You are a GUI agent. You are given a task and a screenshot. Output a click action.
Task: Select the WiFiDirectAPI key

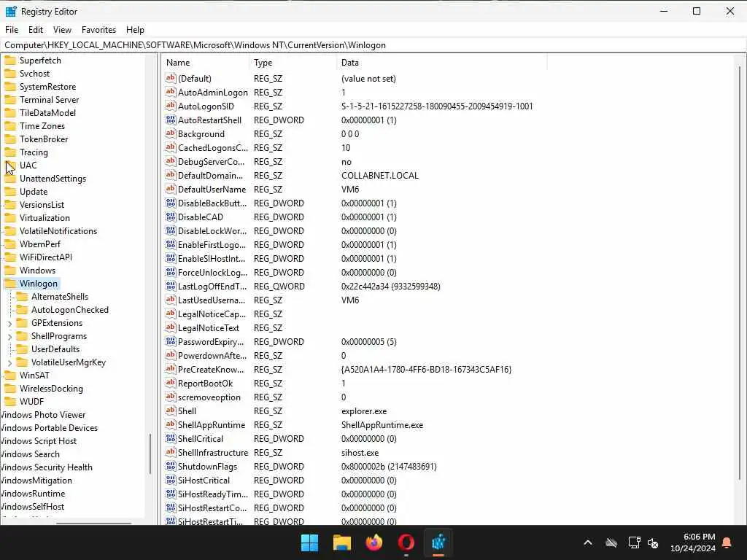[46, 257]
